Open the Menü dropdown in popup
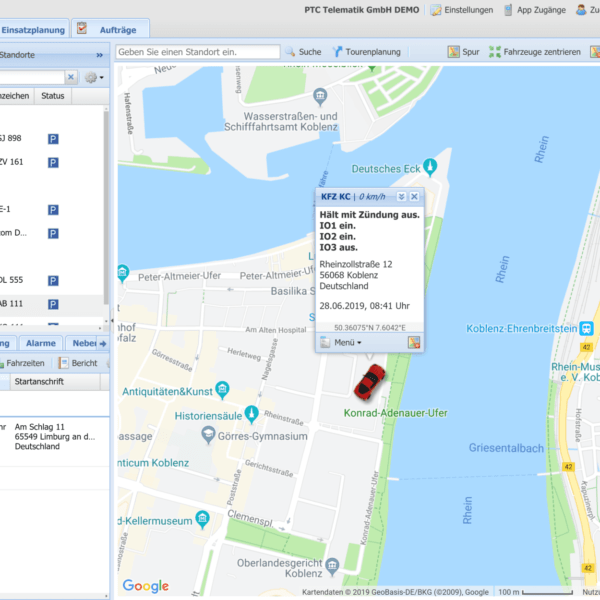This screenshot has height=600, width=600. point(341,342)
